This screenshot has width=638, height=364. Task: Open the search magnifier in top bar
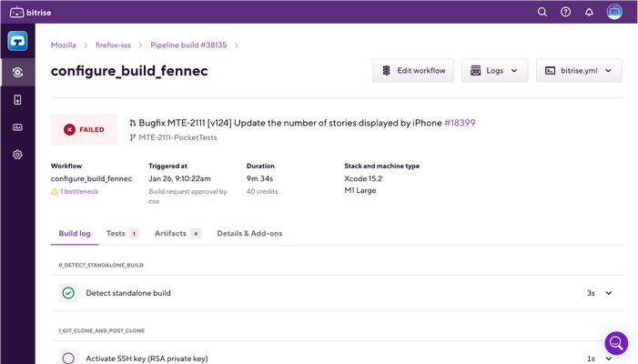(x=542, y=12)
